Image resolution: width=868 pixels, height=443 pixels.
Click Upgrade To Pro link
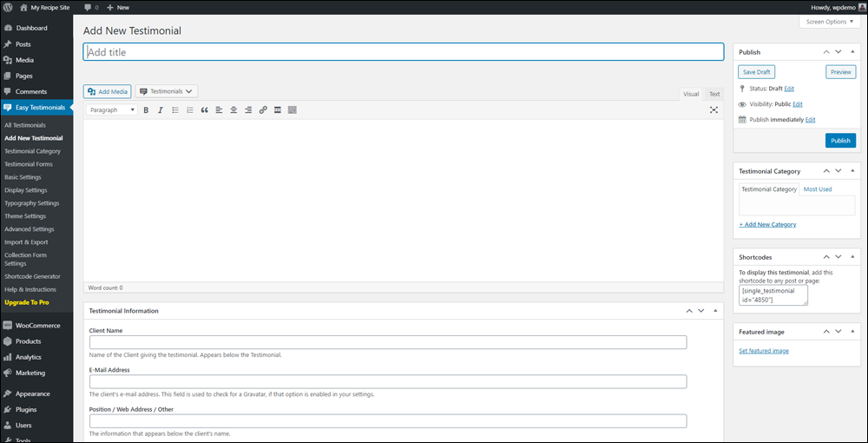pos(27,302)
